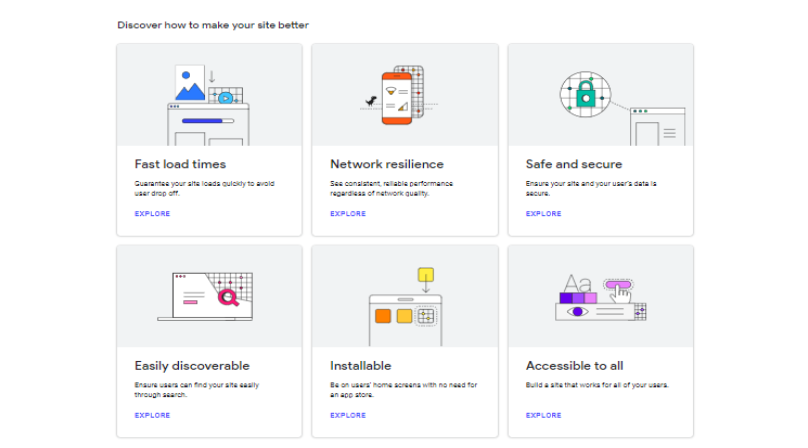Screen dimensions: 808x448
Task: Click the magnifier Easily discoverable illustration
Action: pos(205,296)
